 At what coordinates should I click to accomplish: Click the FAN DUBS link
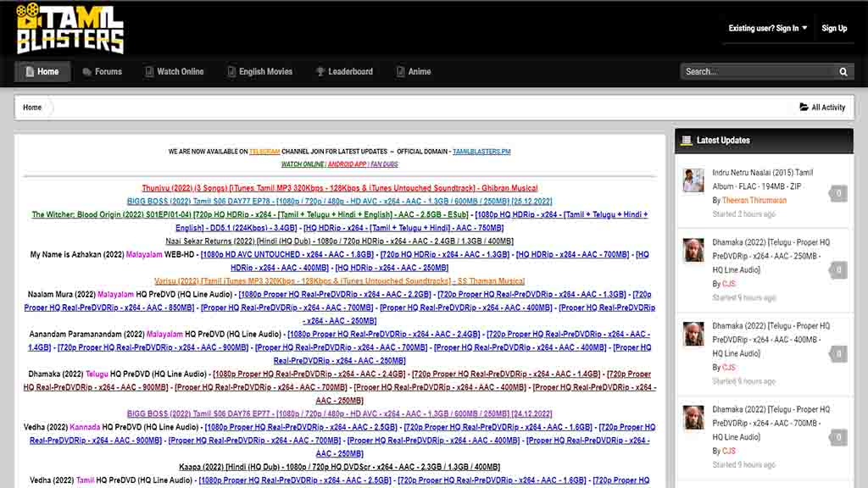[384, 164]
